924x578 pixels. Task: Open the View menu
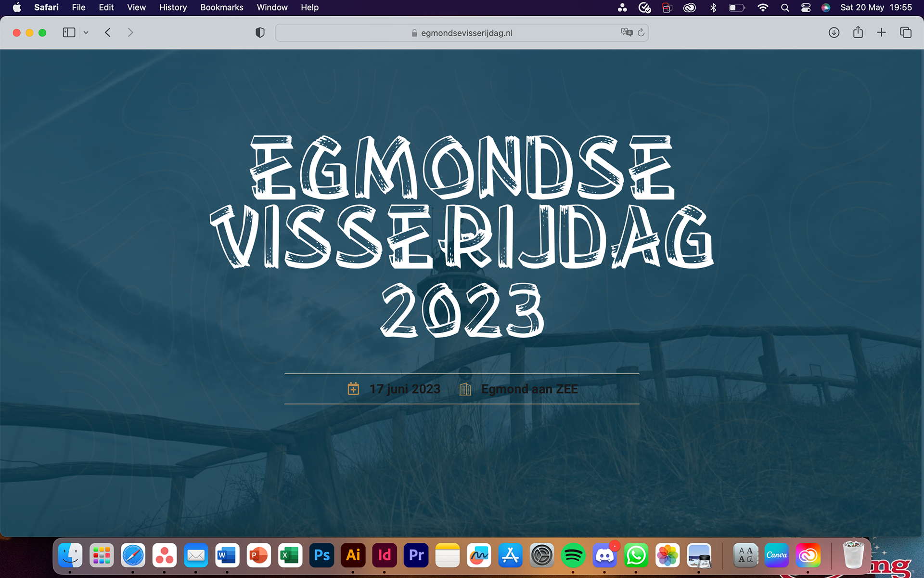click(x=136, y=7)
